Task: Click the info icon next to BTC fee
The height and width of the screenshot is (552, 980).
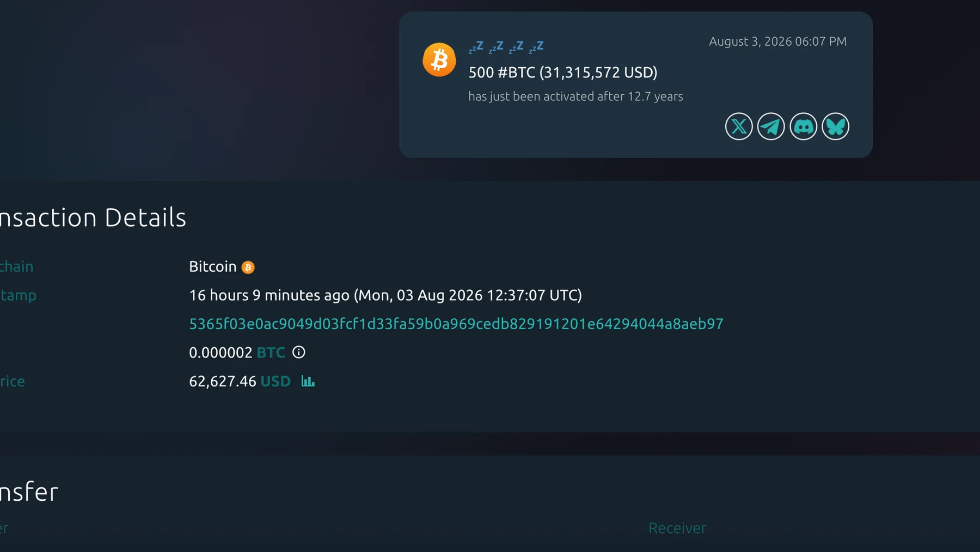Action: [298, 352]
